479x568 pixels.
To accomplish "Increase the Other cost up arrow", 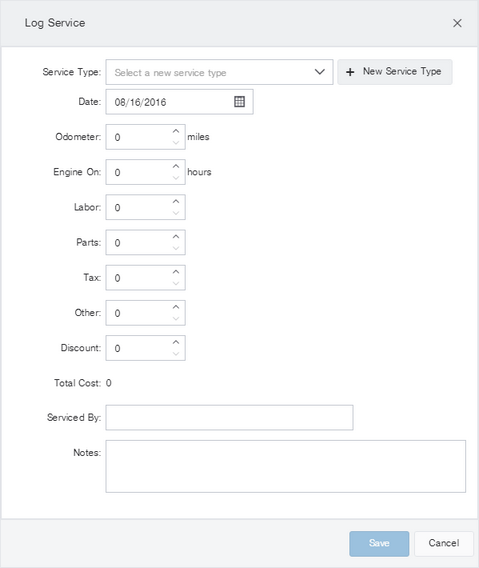I will click(x=176, y=307).
